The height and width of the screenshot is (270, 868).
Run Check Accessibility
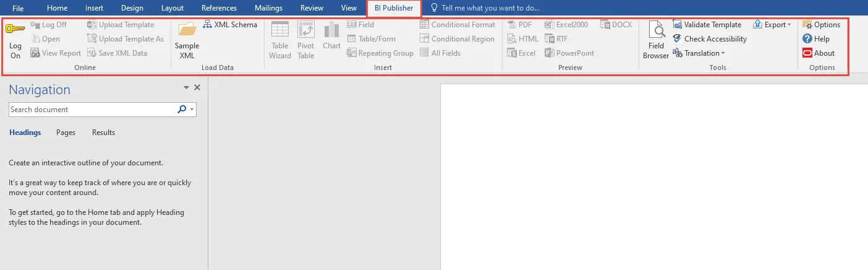710,39
